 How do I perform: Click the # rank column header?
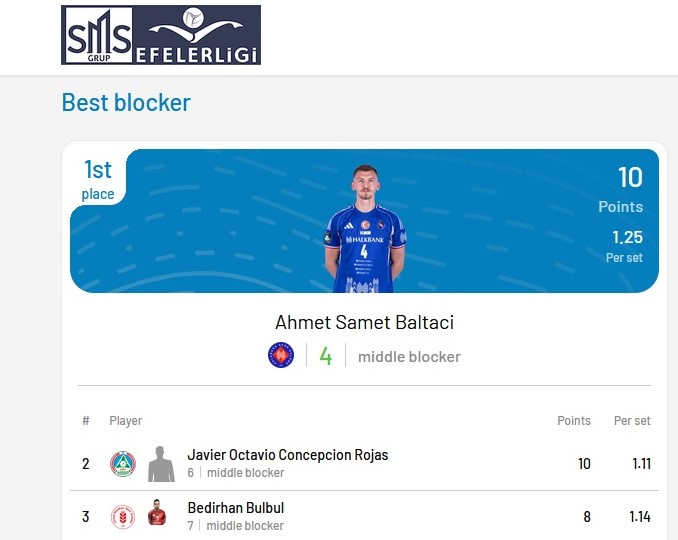click(x=86, y=421)
